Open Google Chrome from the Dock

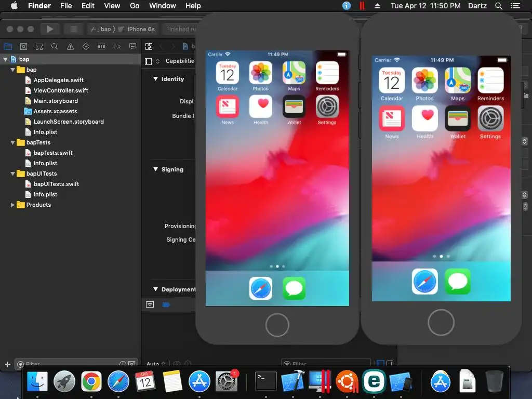click(91, 381)
